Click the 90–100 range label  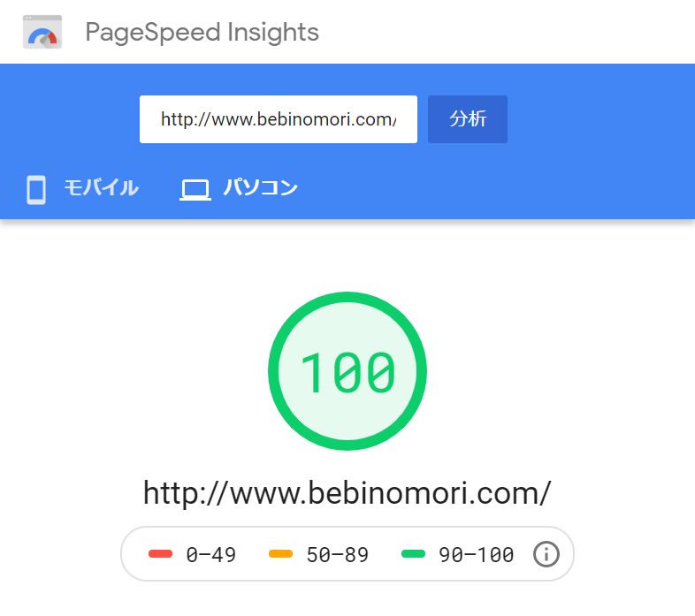[x=477, y=554]
